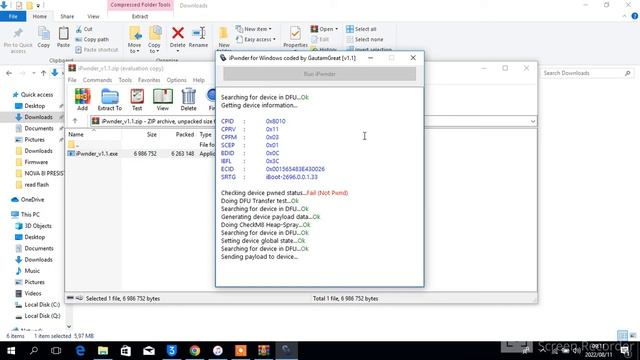The height and width of the screenshot is (360, 640).
Task: Select OneDrive in navigation pane
Action: pyautogui.click(x=28, y=200)
